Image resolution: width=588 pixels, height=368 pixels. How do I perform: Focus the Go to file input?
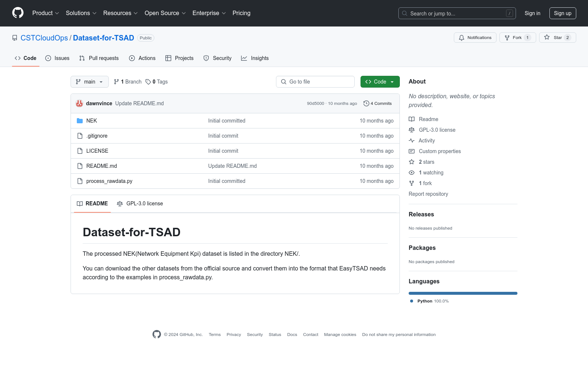(315, 82)
